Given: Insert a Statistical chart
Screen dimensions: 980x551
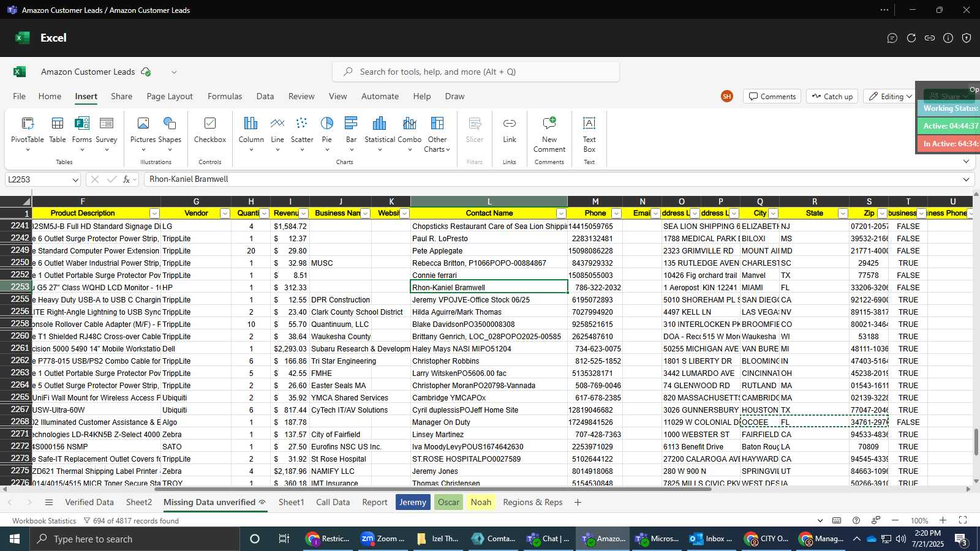Looking at the screenshot, I should (380, 133).
